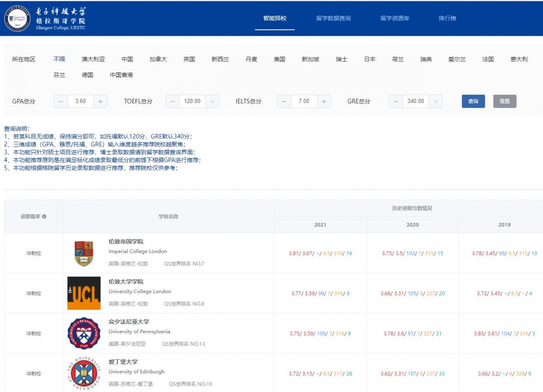
Task: Click the IELTS总分 input field
Action: tap(304, 101)
